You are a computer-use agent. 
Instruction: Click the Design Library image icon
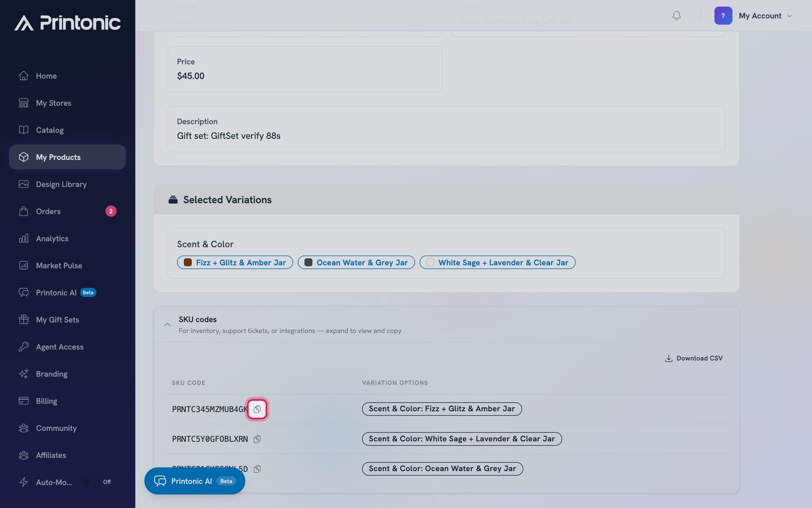(x=24, y=184)
